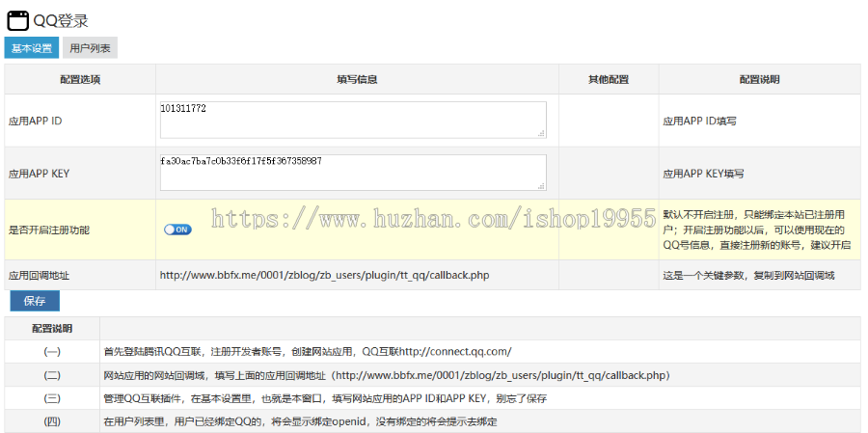Click the 在用户列表里 instruction line
The width and height of the screenshot is (868, 433).
[x=301, y=422]
